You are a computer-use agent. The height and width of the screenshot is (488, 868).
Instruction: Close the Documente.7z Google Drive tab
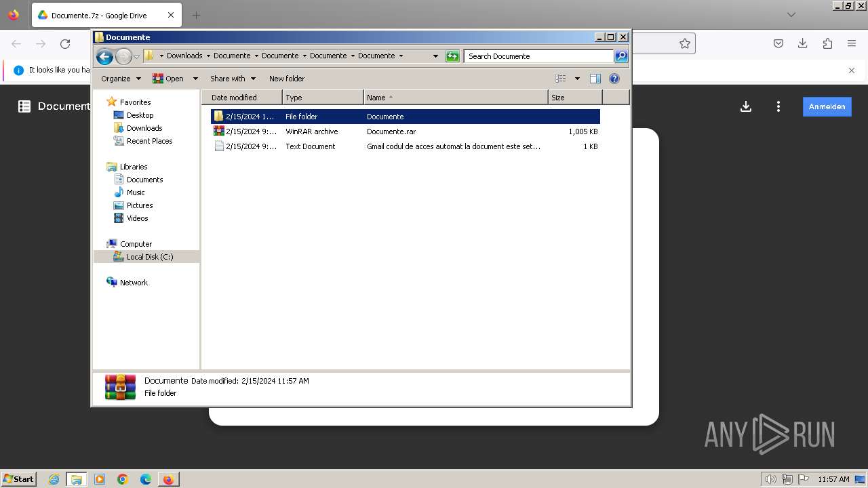pyautogui.click(x=170, y=15)
